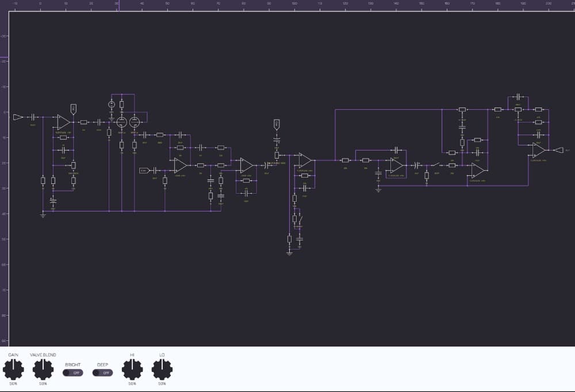
Task: Click the left vacuum tube symbol
Action: click(x=122, y=122)
